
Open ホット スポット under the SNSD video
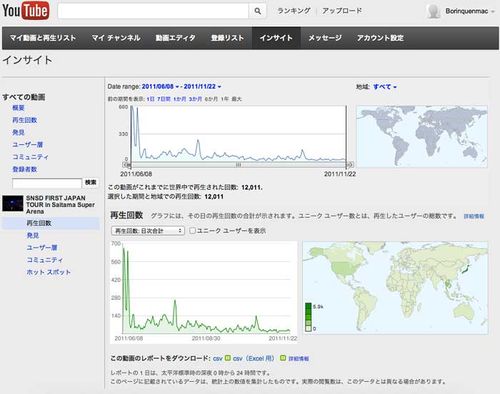pyautogui.click(x=49, y=272)
